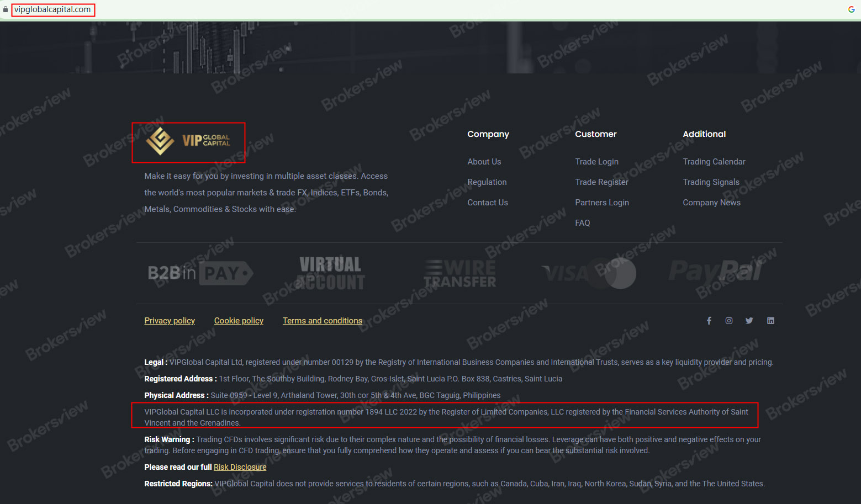Open the Instagram social icon

729,320
